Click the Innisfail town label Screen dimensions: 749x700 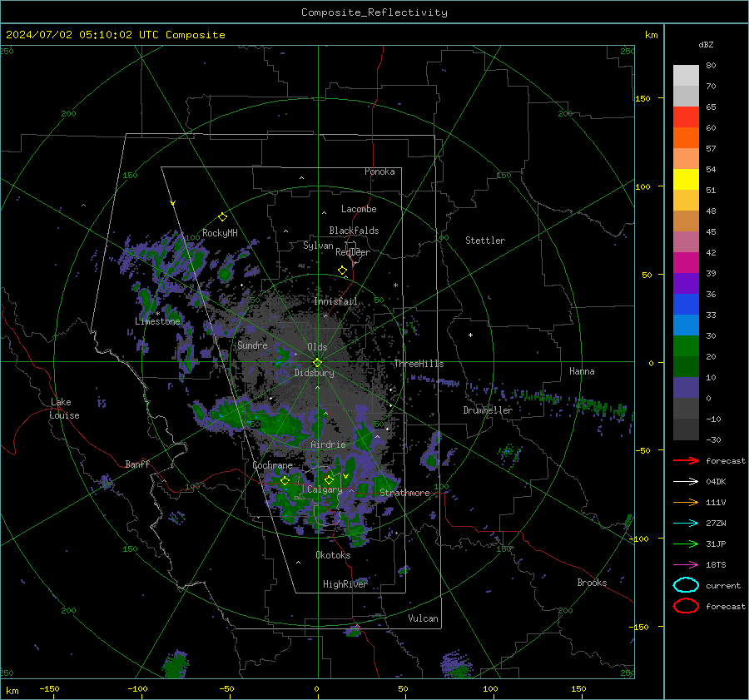pos(335,301)
